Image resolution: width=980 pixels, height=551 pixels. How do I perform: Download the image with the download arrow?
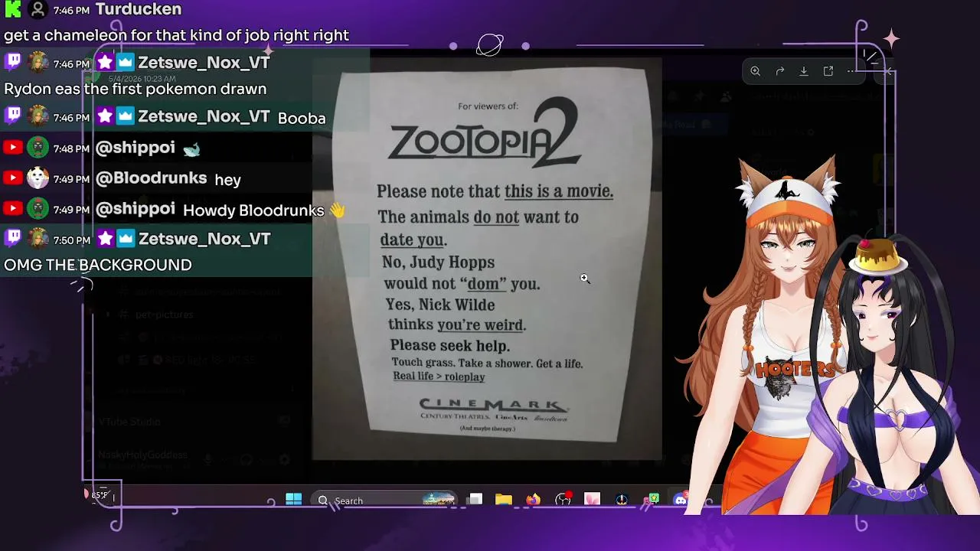pos(804,71)
